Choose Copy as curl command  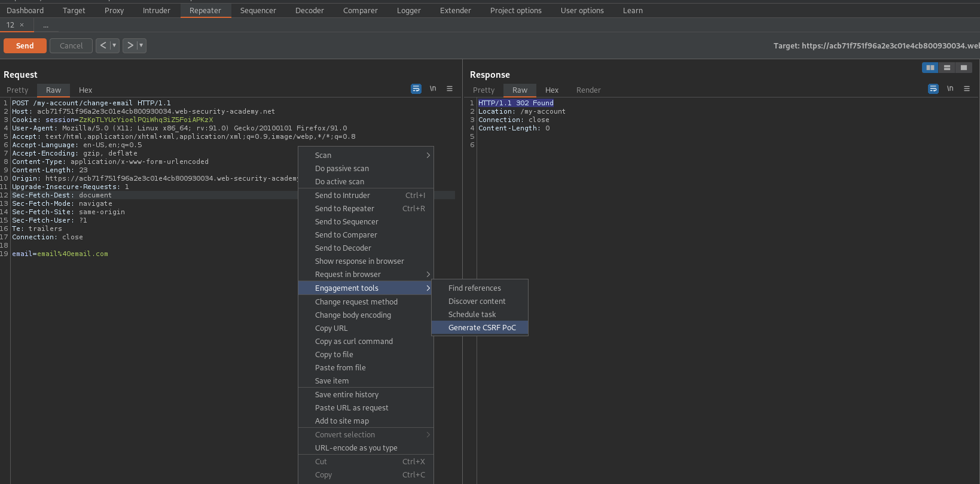click(x=366, y=341)
